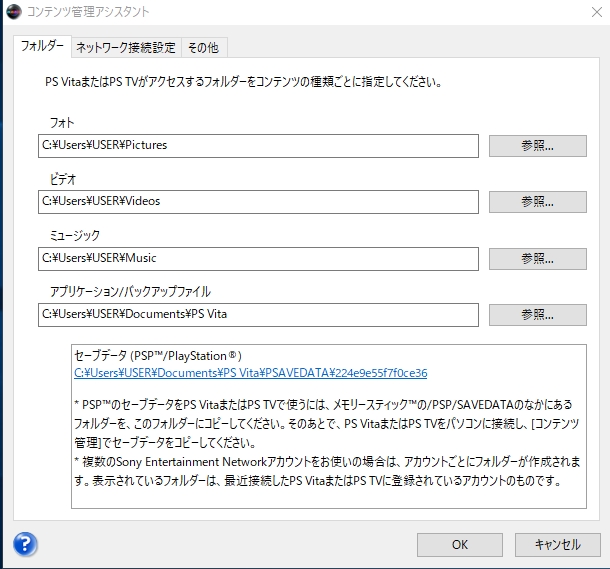Browse for the ミュージック folder
Image resolution: width=610 pixels, height=569 pixels.
(x=538, y=259)
